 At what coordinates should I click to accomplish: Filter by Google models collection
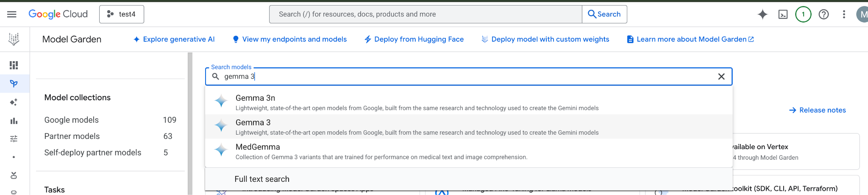[x=72, y=120]
